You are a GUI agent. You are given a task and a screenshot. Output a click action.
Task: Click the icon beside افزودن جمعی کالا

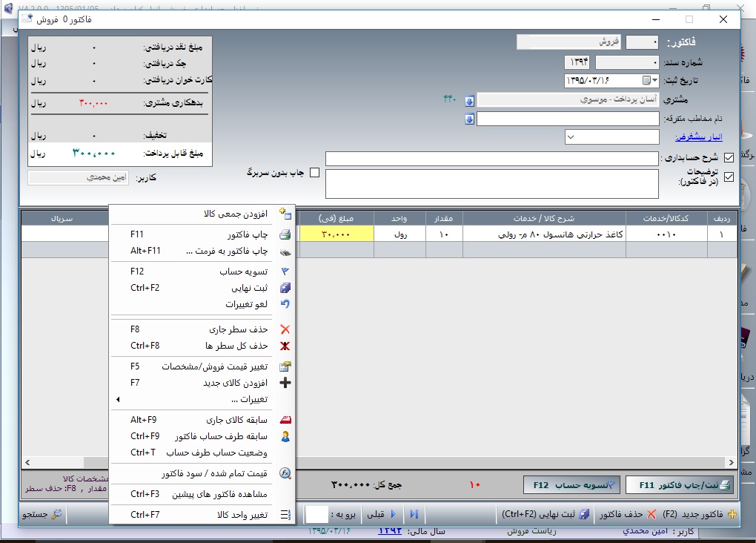[x=285, y=214]
